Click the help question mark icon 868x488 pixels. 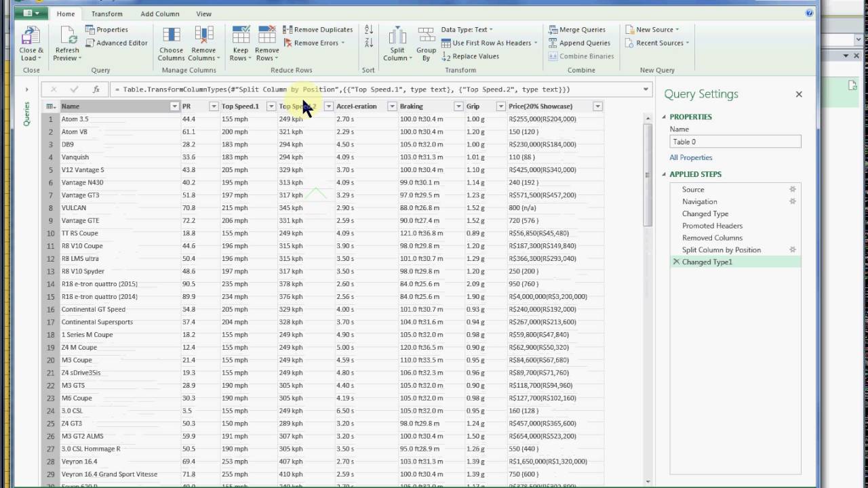[809, 13]
